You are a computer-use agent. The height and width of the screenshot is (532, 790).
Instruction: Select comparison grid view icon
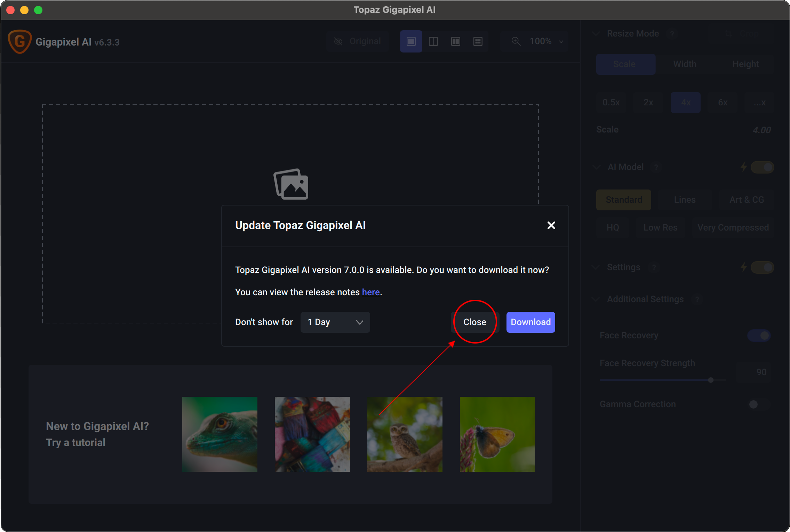[x=478, y=41]
